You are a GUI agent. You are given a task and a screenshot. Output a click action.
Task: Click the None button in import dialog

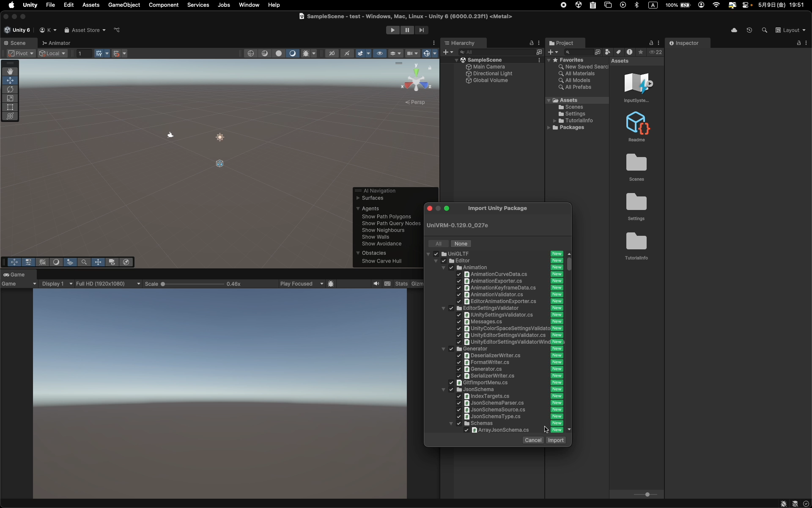461,244
